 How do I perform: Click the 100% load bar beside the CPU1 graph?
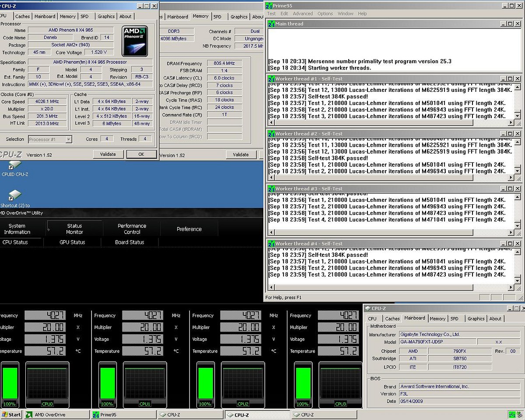(107, 385)
